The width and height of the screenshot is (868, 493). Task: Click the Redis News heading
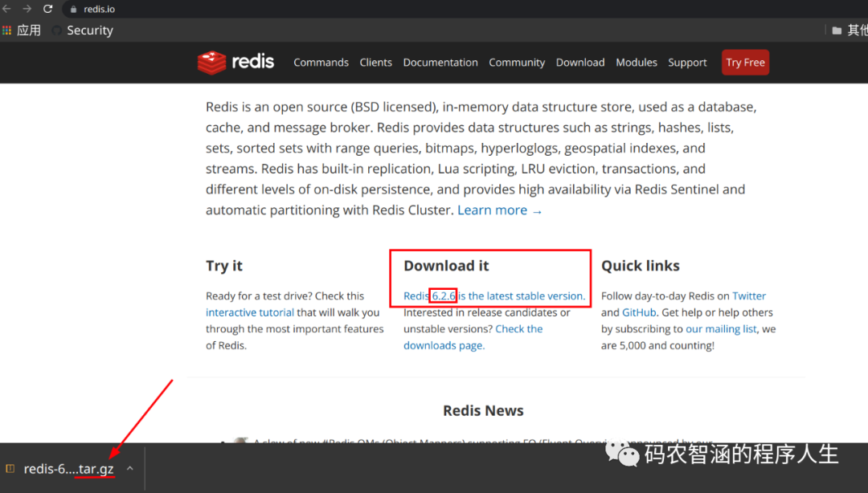(483, 410)
